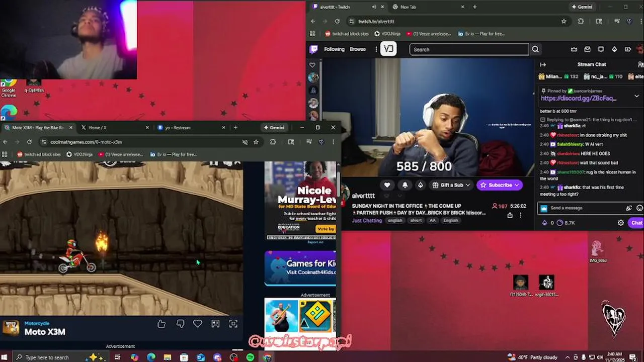
Task: Enter fullscreen mode for the Moto X3M game
Action: (233, 324)
